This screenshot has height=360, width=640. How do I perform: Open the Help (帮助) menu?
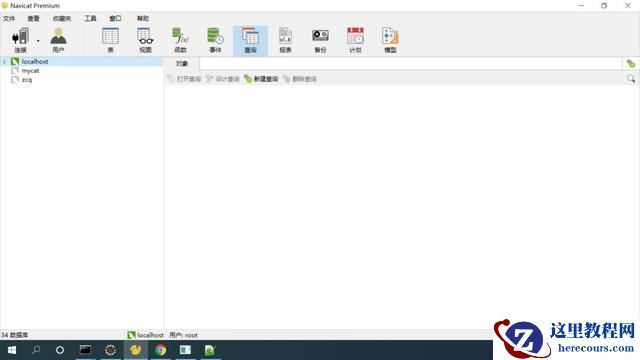click(142, 18)
